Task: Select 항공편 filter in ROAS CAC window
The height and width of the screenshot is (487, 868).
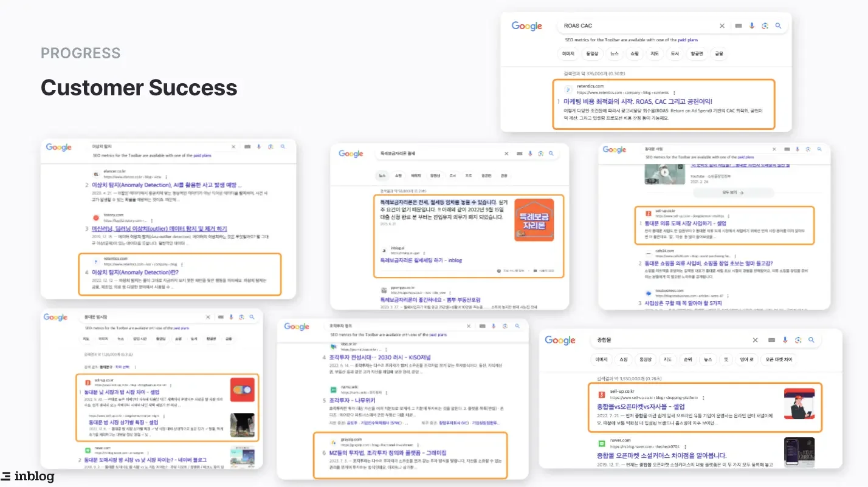Action: (x=697, y=53)
